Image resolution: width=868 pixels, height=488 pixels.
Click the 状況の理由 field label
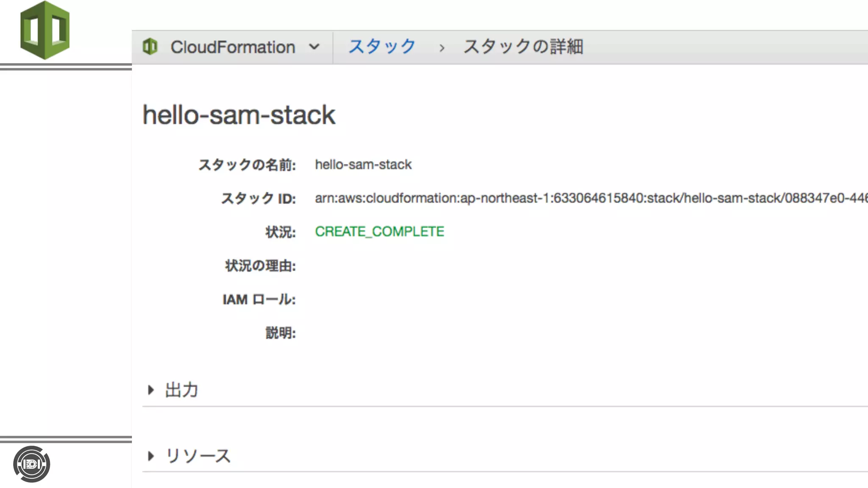point(260,266)
